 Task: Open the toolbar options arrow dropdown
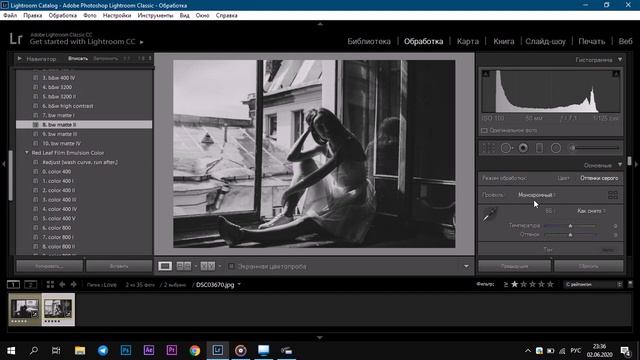(466, 266)
